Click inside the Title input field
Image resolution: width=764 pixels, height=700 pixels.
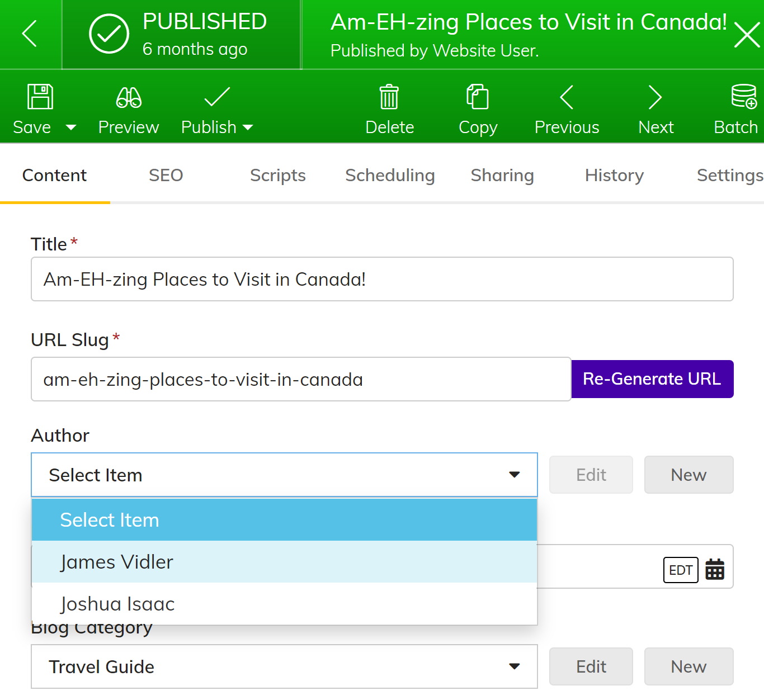382,279
